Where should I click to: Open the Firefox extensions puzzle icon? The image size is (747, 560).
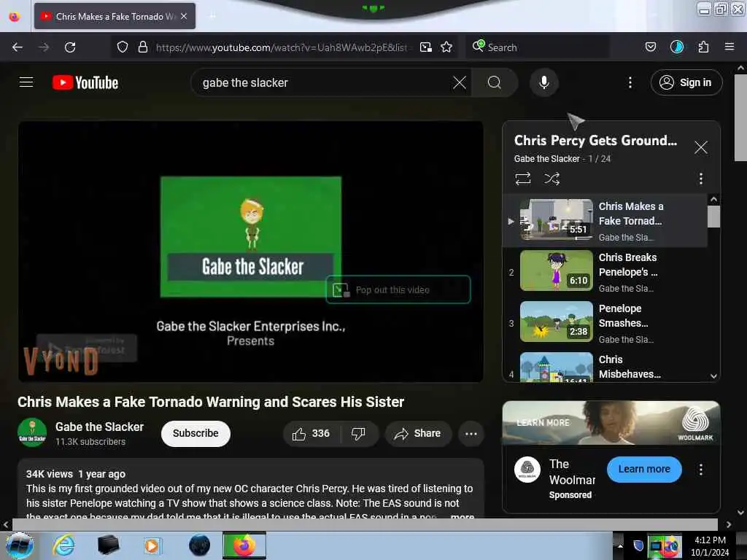(703, 47)
